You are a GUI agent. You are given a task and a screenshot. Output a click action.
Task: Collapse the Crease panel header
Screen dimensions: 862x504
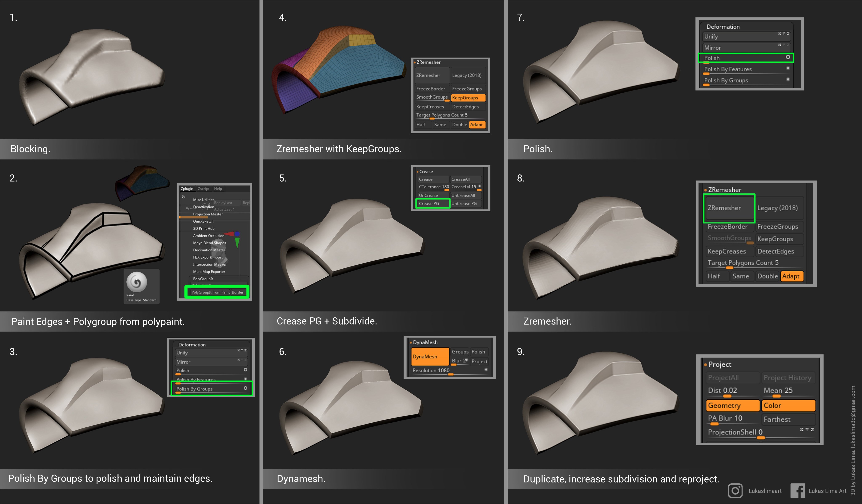[x=426, y=172]
